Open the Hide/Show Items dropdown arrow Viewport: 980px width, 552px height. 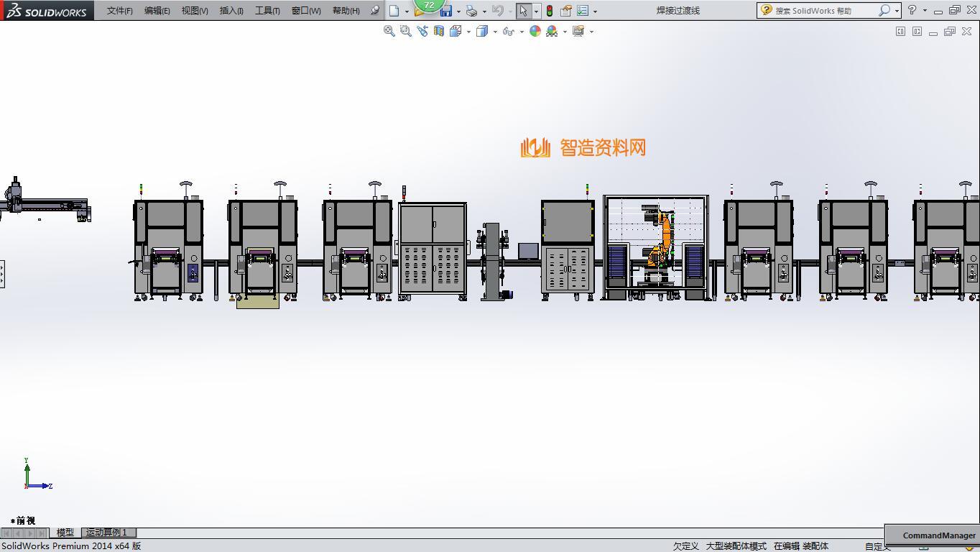point(522,32)
